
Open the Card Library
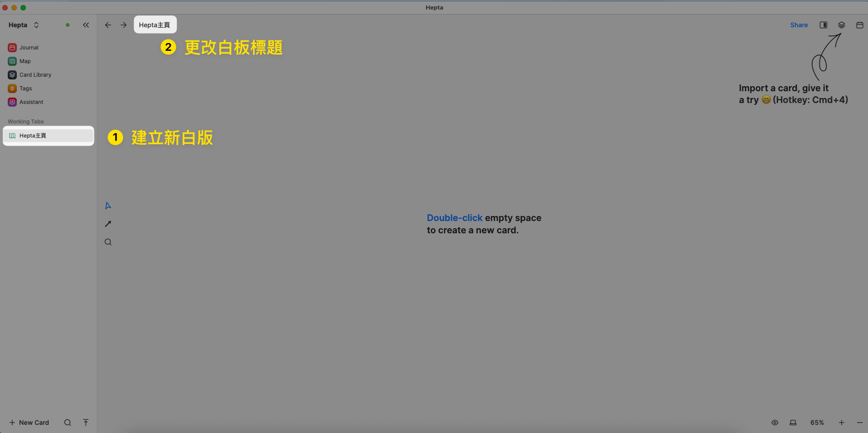[x=35, y=75]
